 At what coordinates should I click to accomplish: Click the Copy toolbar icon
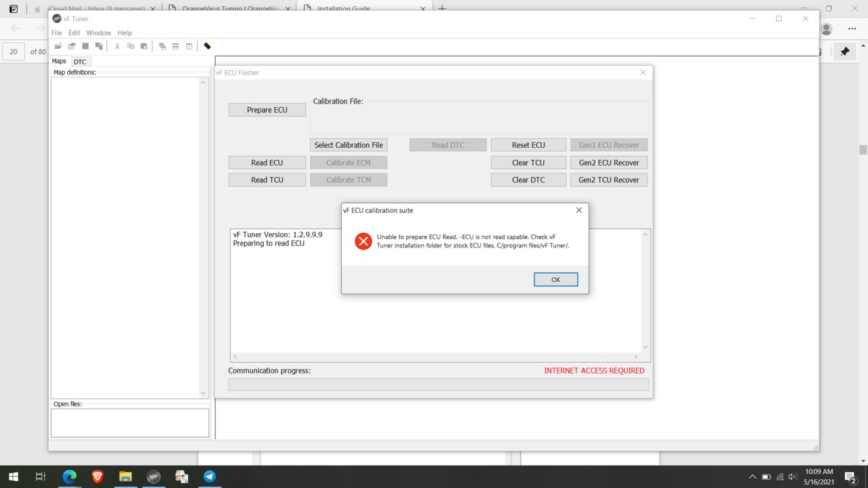[131, 46]
